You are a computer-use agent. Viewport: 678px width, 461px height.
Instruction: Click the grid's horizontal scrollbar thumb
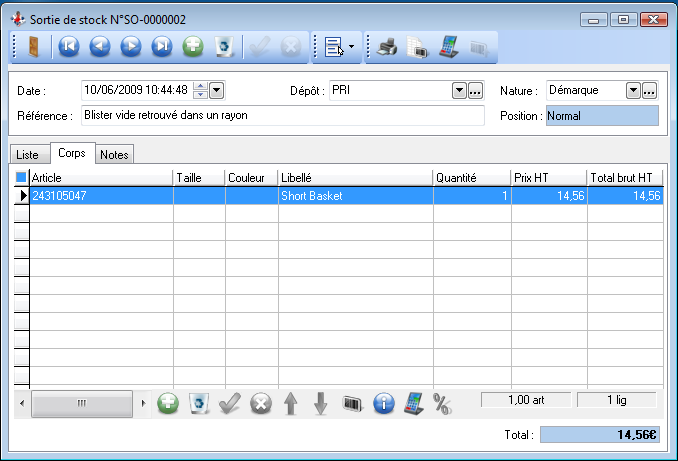[81, 402]
